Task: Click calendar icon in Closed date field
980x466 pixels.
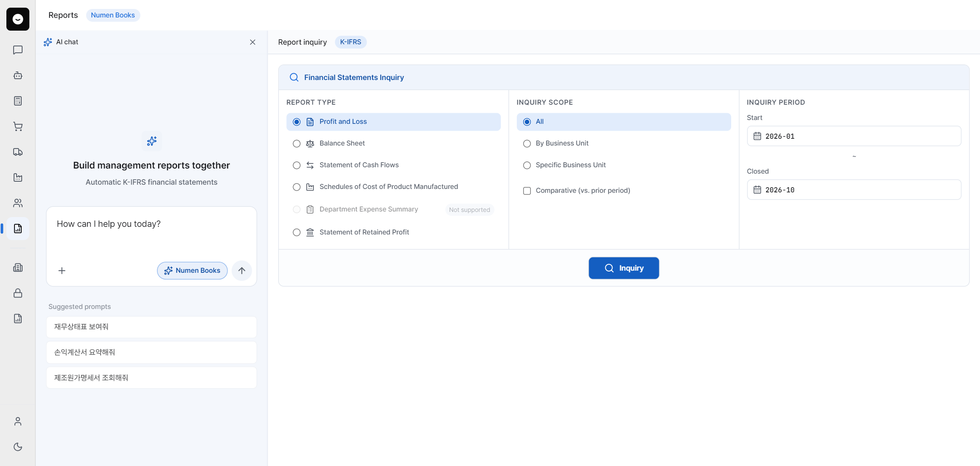Action: pos(757,190)
